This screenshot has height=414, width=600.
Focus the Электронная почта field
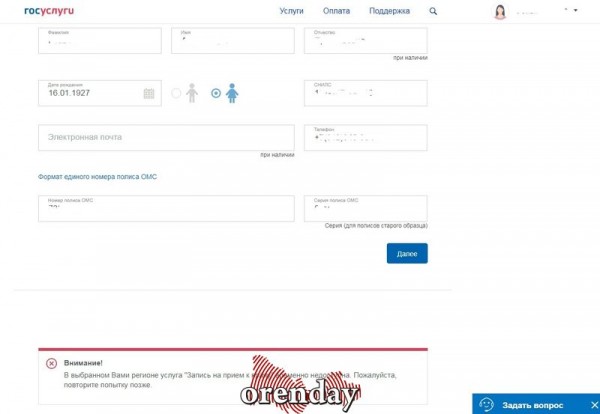166,137
